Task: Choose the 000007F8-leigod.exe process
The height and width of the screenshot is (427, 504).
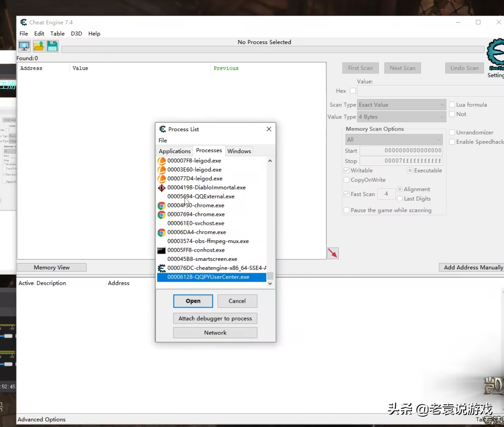Action: coord(194,161)
